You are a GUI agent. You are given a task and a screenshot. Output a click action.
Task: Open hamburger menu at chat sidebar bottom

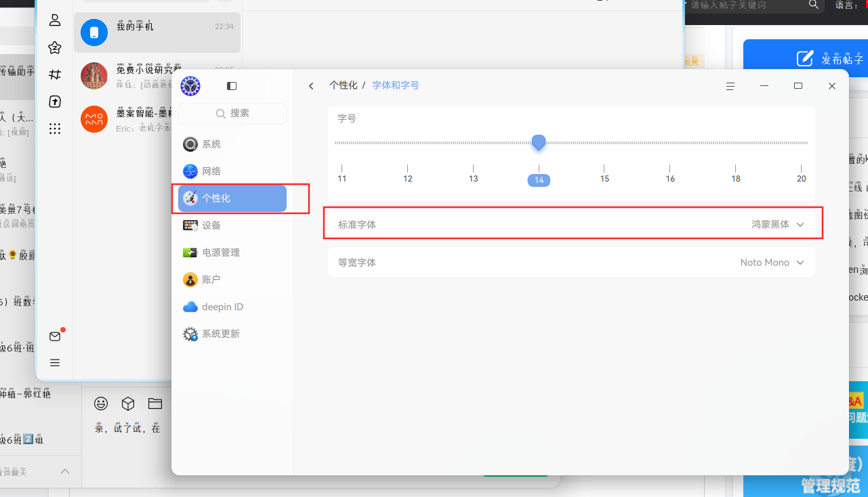55,363
